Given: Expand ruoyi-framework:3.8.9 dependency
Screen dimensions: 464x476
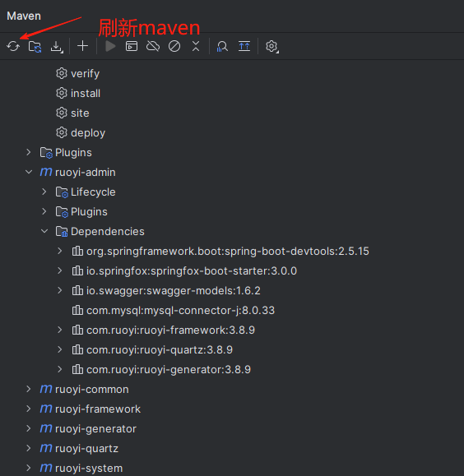Looking at the screenshot, I should coord(60,330).
